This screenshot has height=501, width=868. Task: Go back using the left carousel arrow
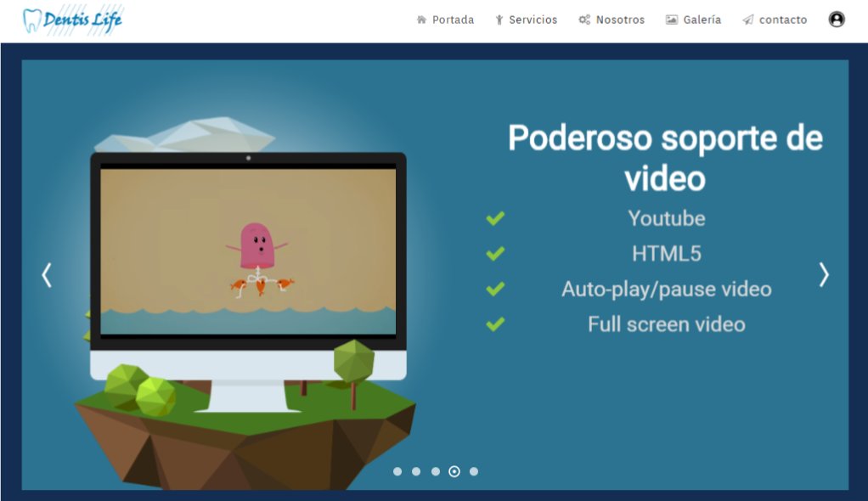(x=47, y=274)
